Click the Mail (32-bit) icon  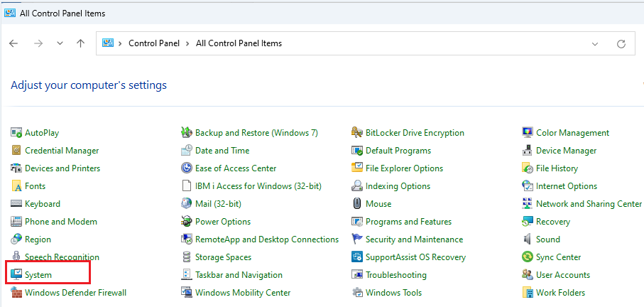pyautogui.click(x=187, y=203)
